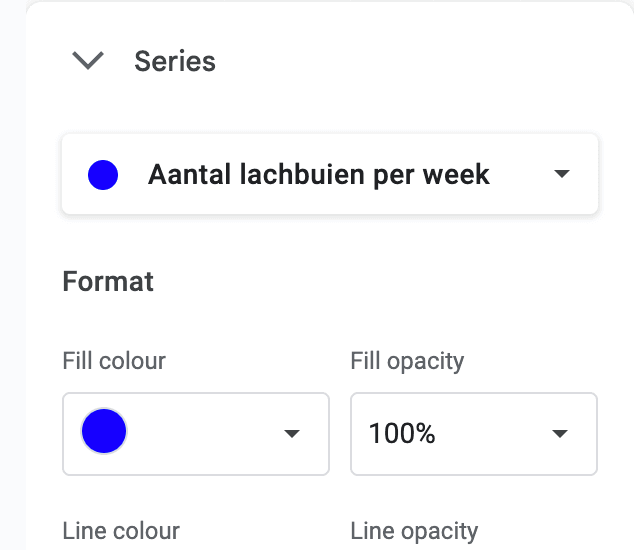Click empty space right of the Format heading
The image size is (642, 550).
pyautogui.click(x=380, y=281)
